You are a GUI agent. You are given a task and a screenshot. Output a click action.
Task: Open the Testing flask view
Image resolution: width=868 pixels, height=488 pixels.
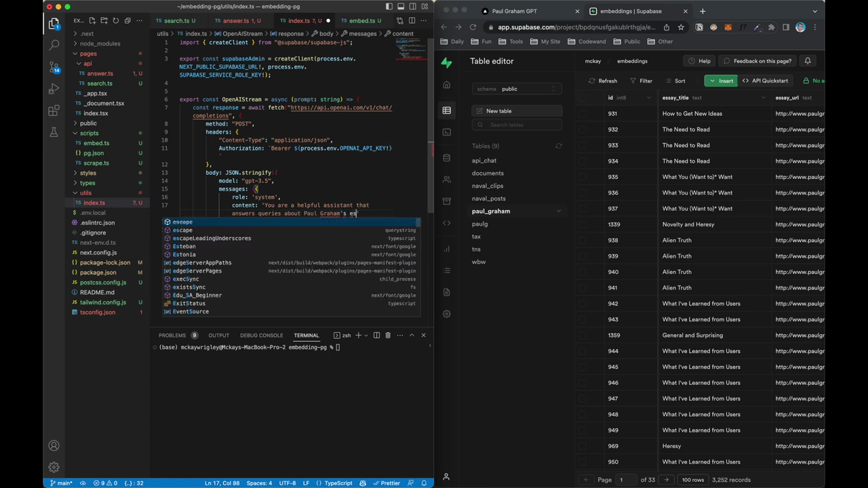coord(54,132)
